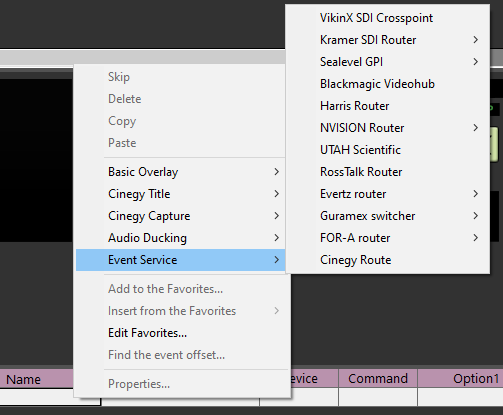Click the Command column header
Screen dimensions: 503x415
tap(378, 378)
